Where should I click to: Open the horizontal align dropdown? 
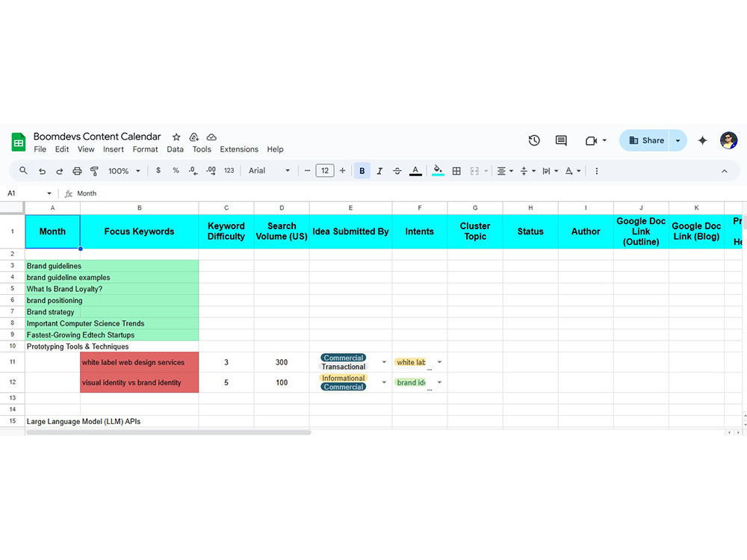point(505,171)
